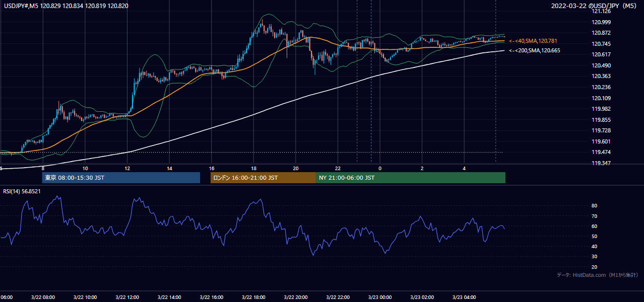The height and width of the screenshot is (302, 644).
Task: Click the orange 40 SMA label 120.781
Action: tap(533, 41)
